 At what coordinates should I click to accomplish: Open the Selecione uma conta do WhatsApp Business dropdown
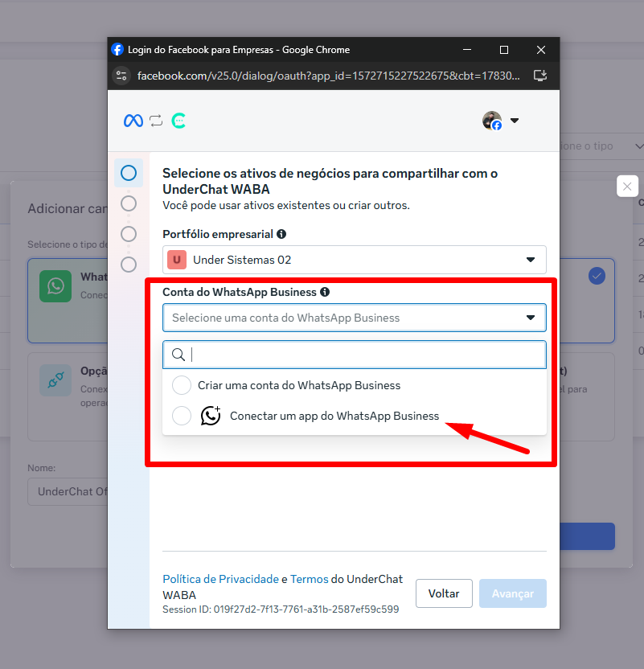coord(355,318)
